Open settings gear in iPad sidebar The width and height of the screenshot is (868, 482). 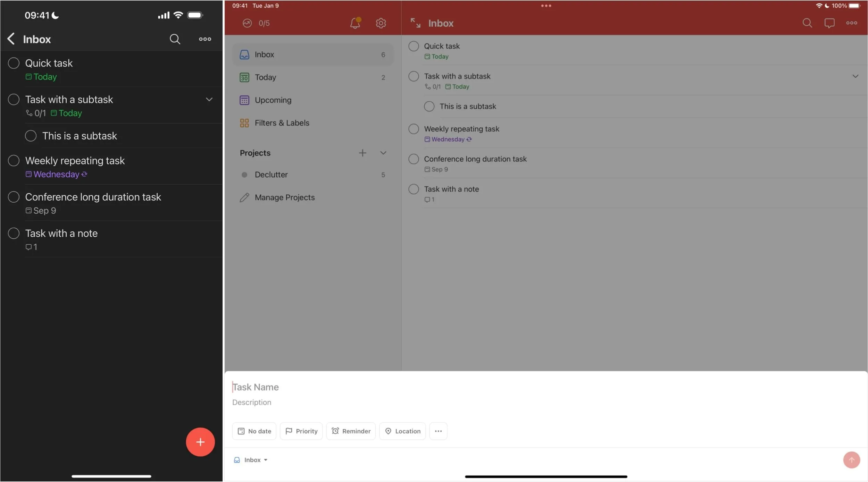[x=381, y=23]
